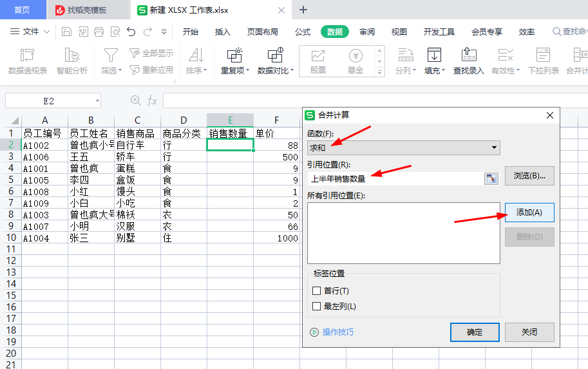Viewport: 588px width, 369px height.
Task: Click the Save icon in quick toolbar
Action: [66, 32]
